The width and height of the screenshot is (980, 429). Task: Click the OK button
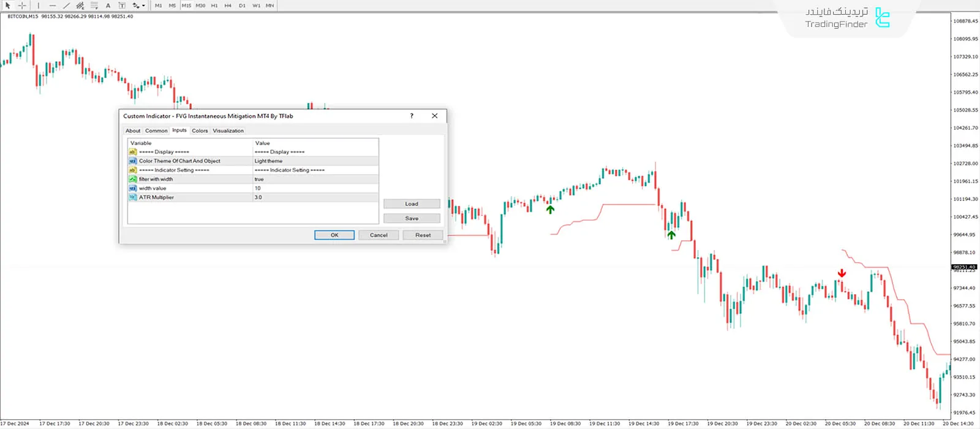[x=334, y=235]
